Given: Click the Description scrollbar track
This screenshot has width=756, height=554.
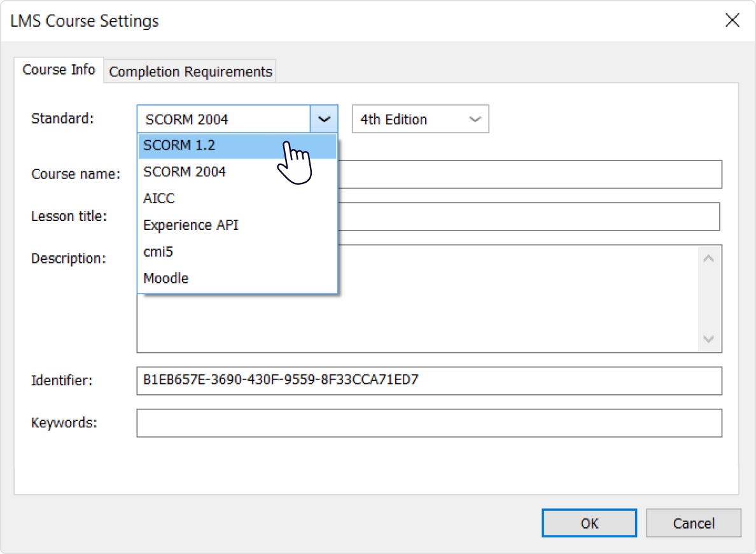Looking at the screenshot, I should pos(708,297).
